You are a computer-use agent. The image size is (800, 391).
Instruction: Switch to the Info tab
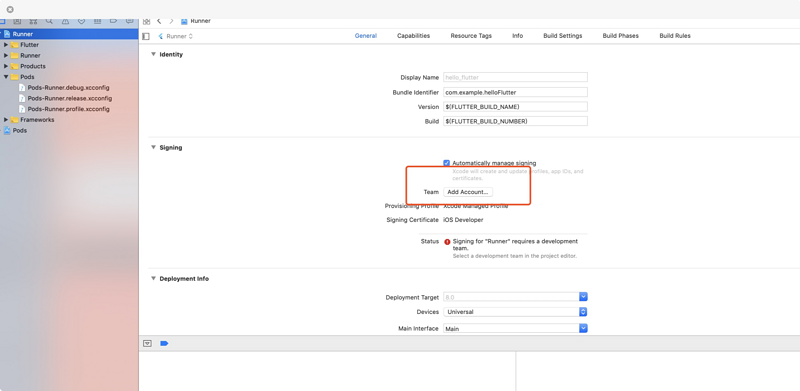[x=517, y=36]
